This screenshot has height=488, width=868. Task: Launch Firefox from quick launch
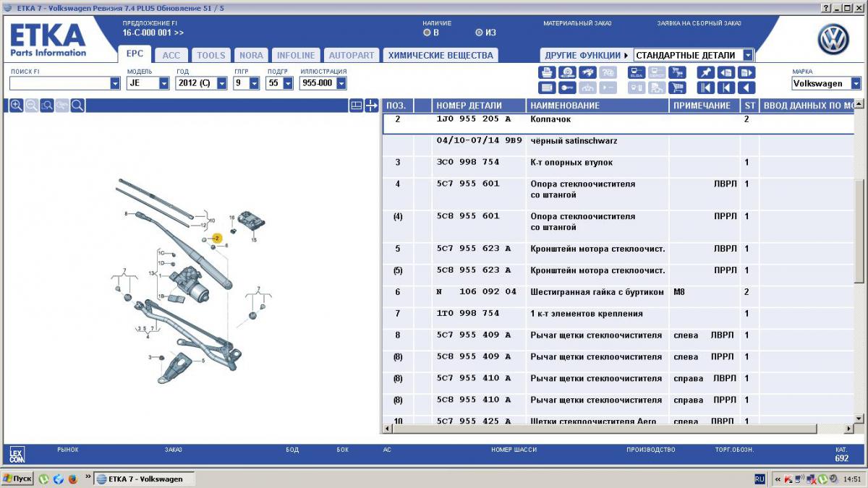click(72, 479)
